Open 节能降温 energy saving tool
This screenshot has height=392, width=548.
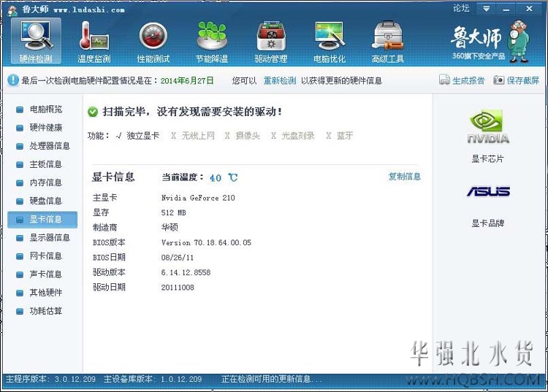212,41
